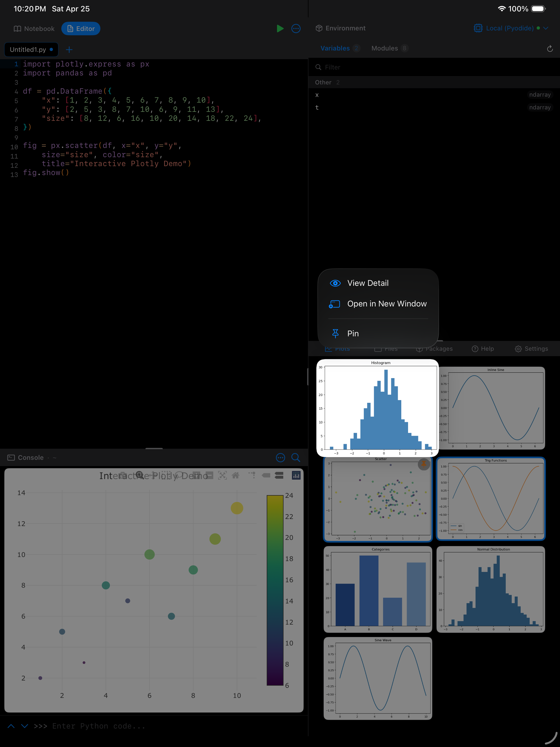Screen dimensions: 560x747
Task: Compare data on hover toggle
Action: click(x=279, y=475)
